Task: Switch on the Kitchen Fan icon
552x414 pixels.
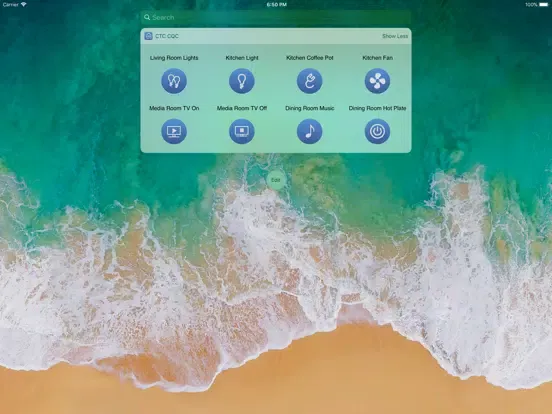Action: click(377, 81)
